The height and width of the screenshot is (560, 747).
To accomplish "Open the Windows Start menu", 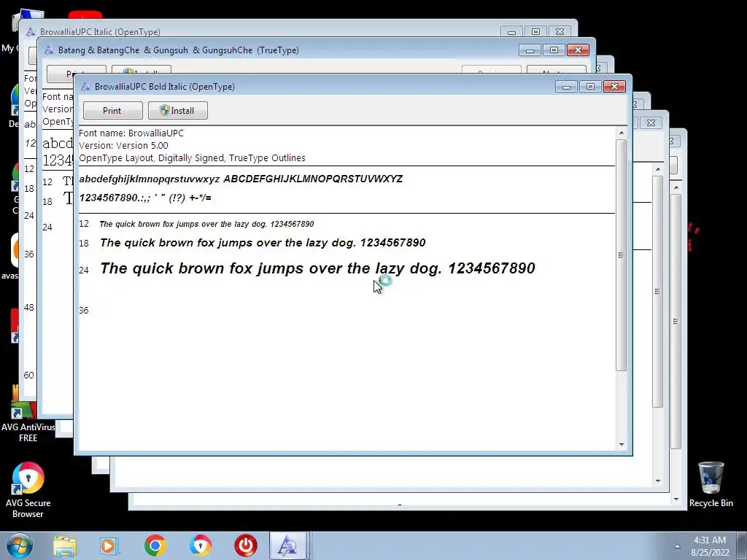I will pos(19,545).
